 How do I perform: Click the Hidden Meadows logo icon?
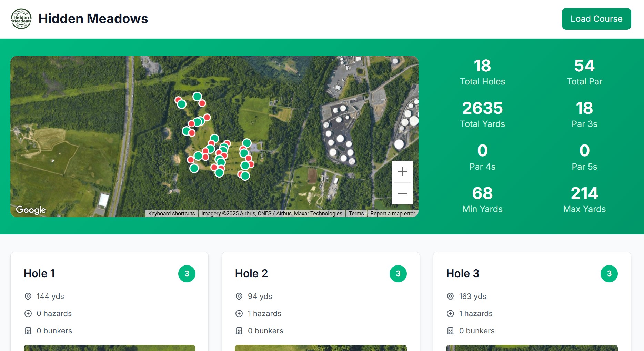(x=21, y=19)
